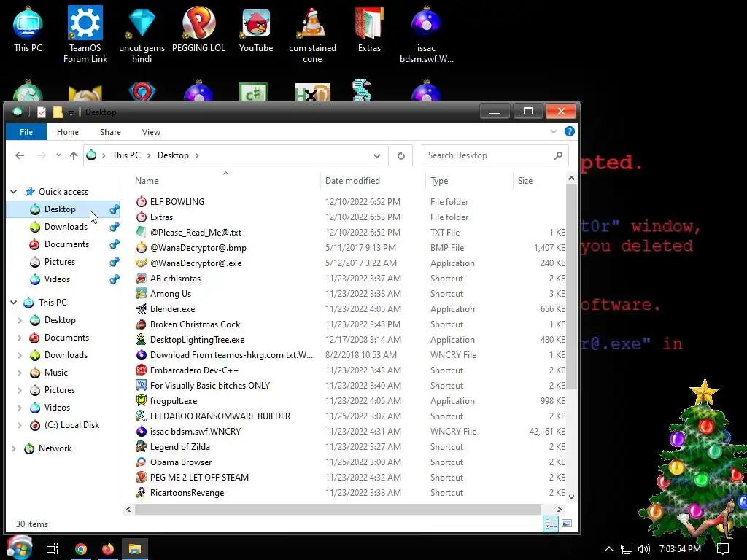Click This PC in breadcrumb path

pos(126,155)
